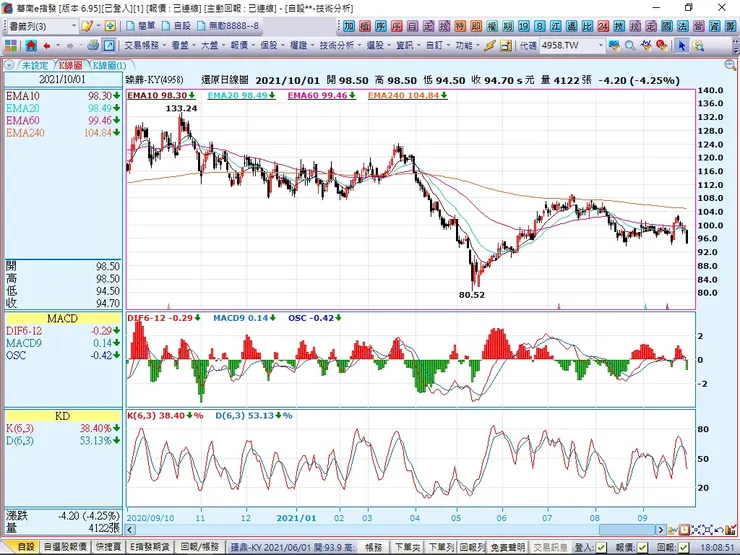This screenshot has height=555, width=740.
Task: Click the 免責聲明 button
Action: [x=507, y=547]
